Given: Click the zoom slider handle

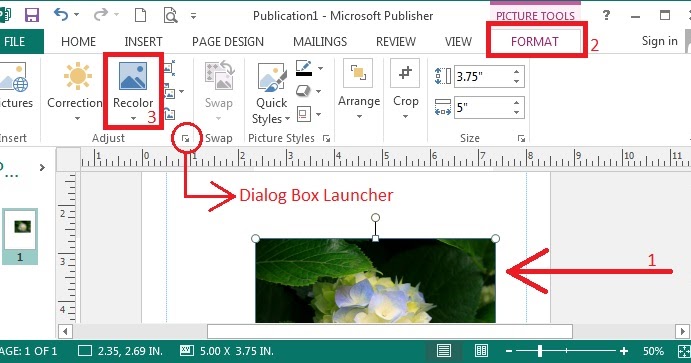Looking at the screenshot, I should [x=540, y=351].
